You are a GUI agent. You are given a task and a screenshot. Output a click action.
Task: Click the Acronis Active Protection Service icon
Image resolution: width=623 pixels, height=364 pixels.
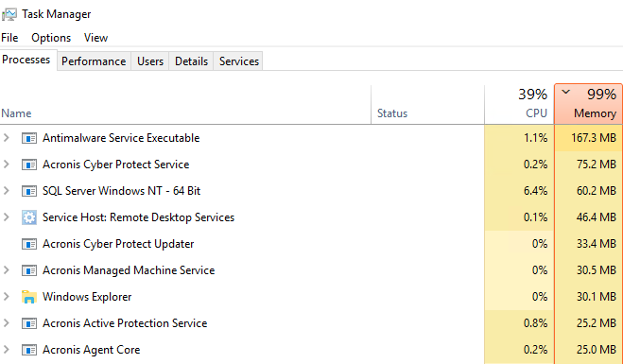point(29,323)
